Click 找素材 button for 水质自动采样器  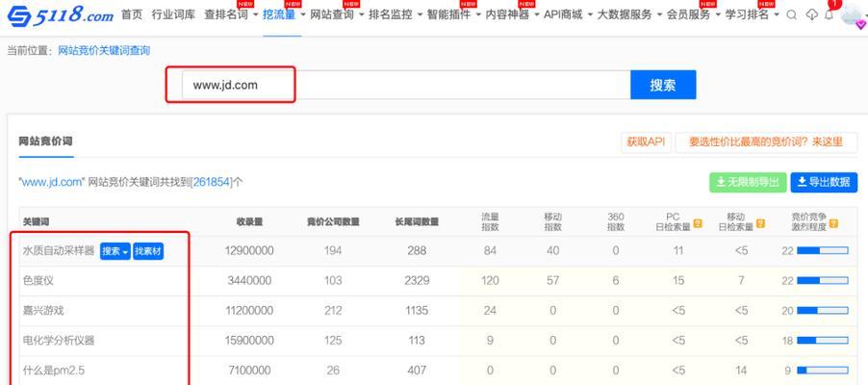pos(148,251)
